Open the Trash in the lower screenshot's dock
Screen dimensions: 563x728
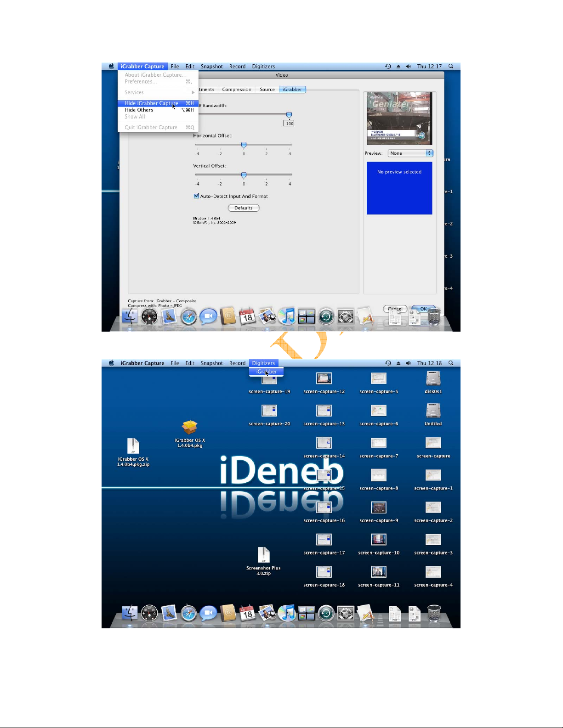(x=434, y=613)
